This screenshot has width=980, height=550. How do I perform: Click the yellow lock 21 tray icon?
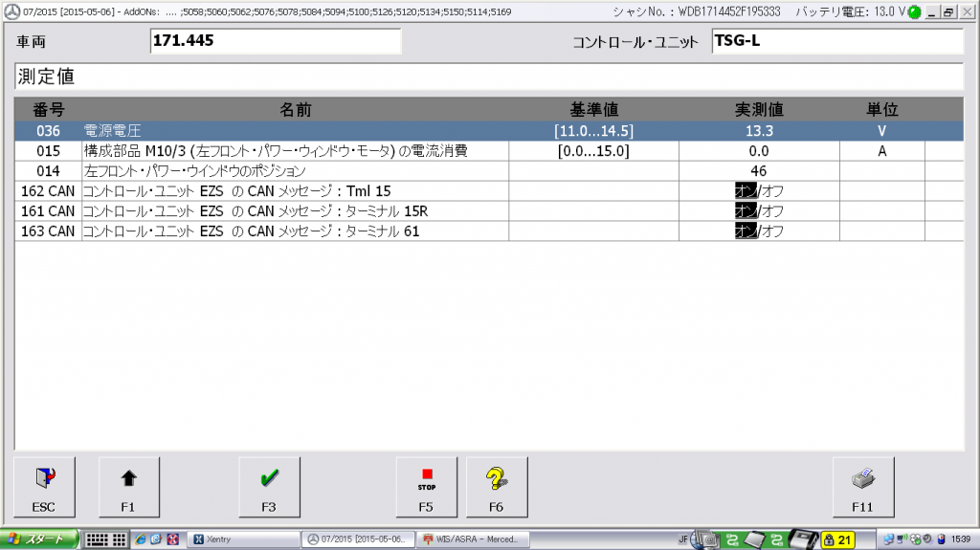pyautogui.click(x=839, y=539)
